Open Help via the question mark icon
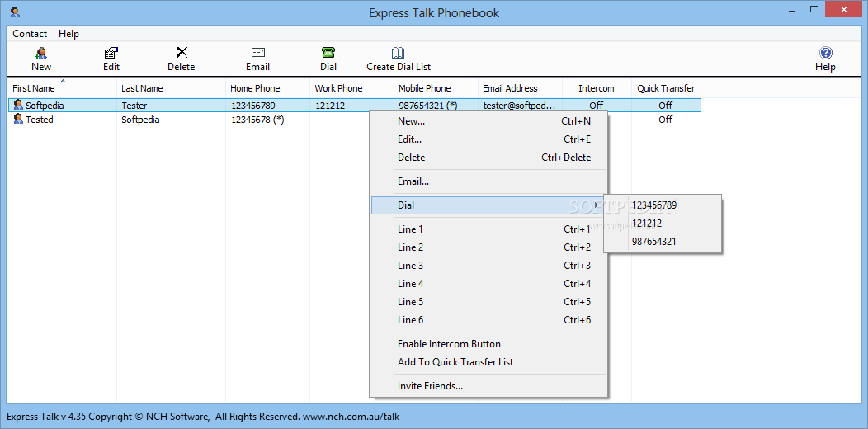The width and height of the screenshot is (868, 429). click(825, 53)
